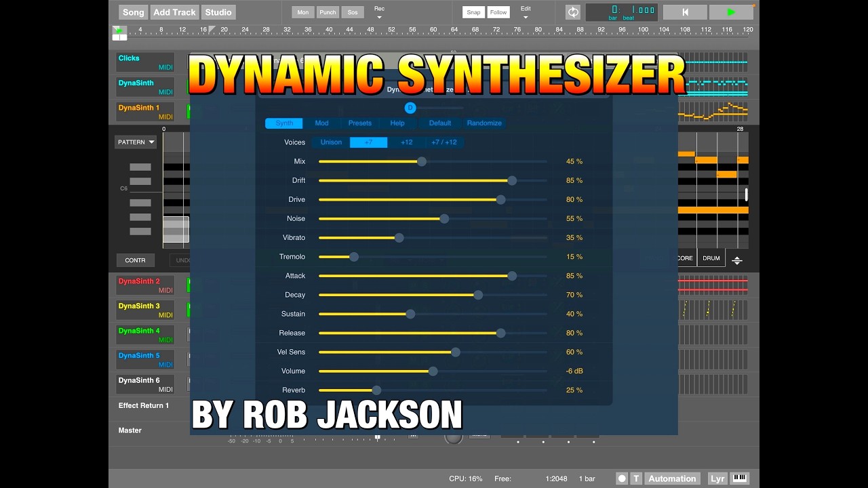The width and height of the screenshot is (868, 488).
Task: Toggle the Punch button
Action: (x=328, y=12)
